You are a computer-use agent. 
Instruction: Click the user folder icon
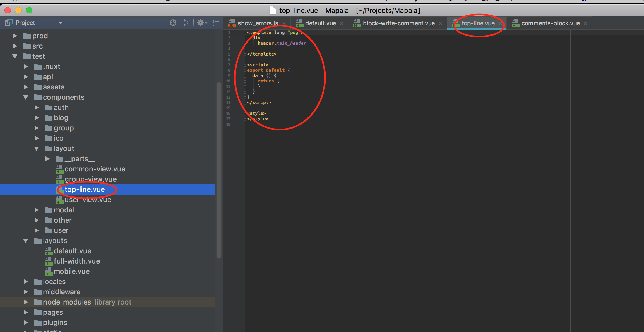(x=49, y=230)
